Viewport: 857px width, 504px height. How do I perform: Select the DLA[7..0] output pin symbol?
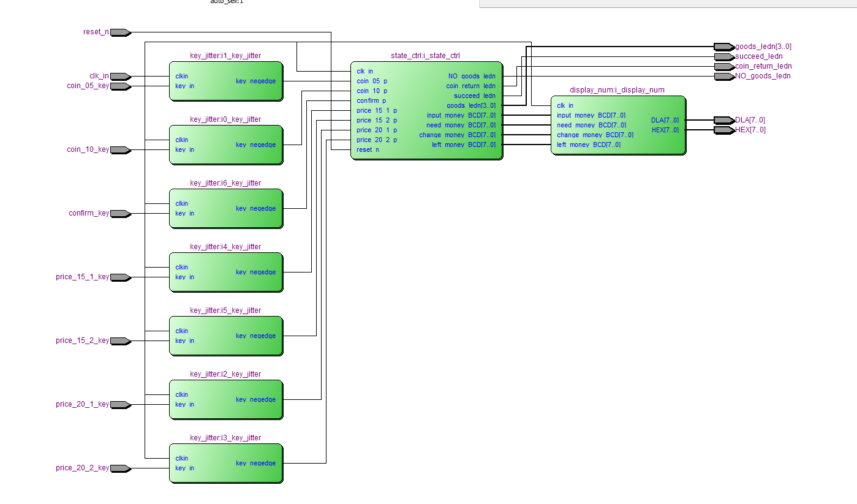tap(724, 120)
